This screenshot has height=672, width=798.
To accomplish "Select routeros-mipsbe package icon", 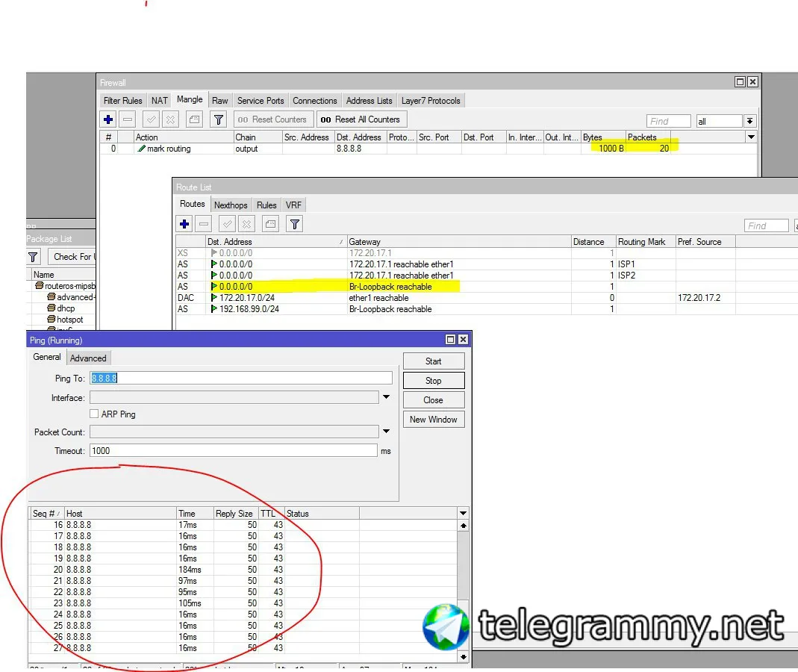I will click(39, 285).
